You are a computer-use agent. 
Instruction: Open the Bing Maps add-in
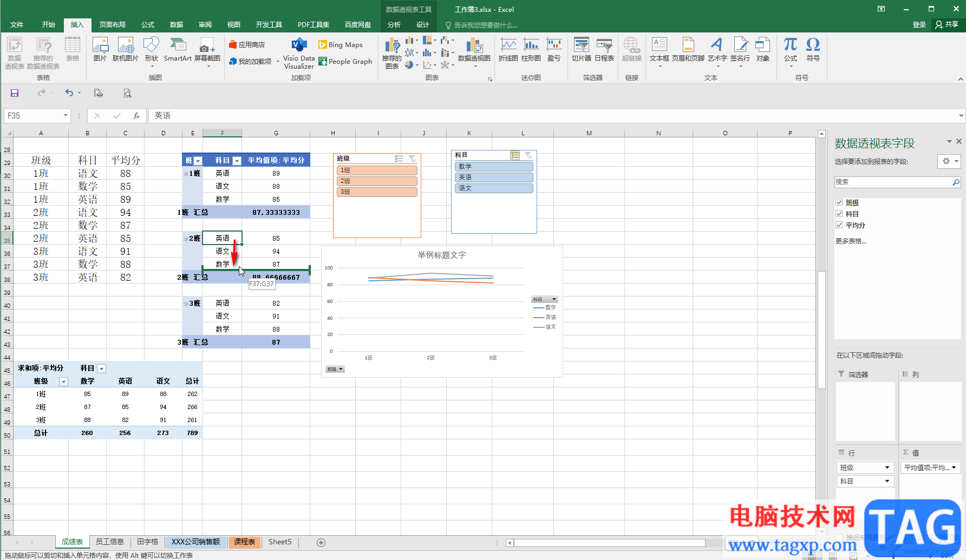coord(341,44)
